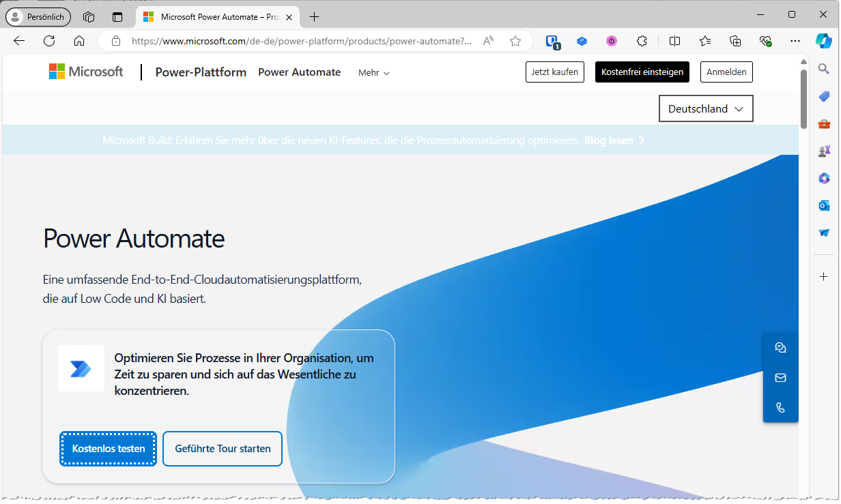Start a chat via the floating chat icon
Image resolution: width=841 pixels, height=504 pixels.
[x=780, y=347]
